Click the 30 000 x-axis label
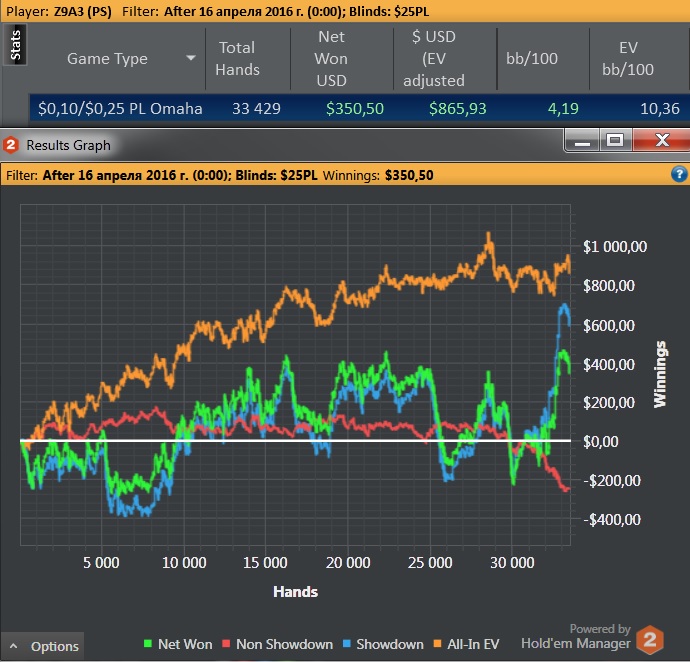Image resolution: width=690 pixels, height=662 pixels. pyautogui.click(x=512, y=563)
